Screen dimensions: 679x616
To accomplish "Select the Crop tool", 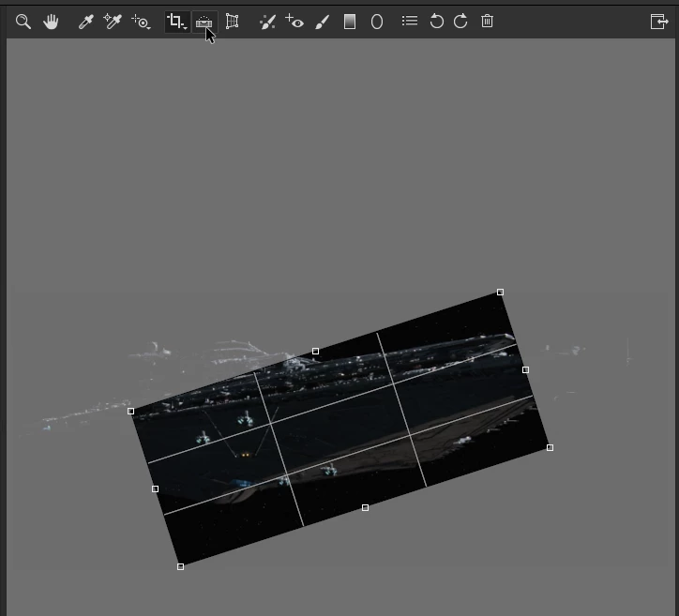I will (176, 22).
